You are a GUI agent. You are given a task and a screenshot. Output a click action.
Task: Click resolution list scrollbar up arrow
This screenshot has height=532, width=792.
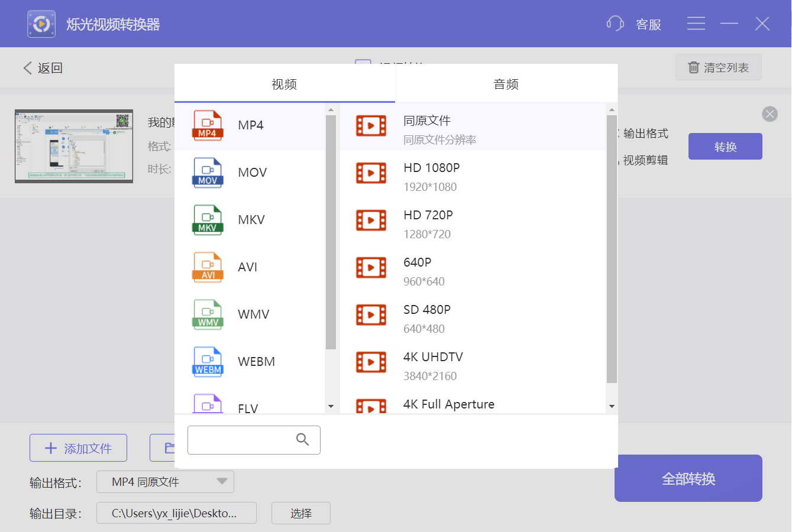click(x=612, y=109)
